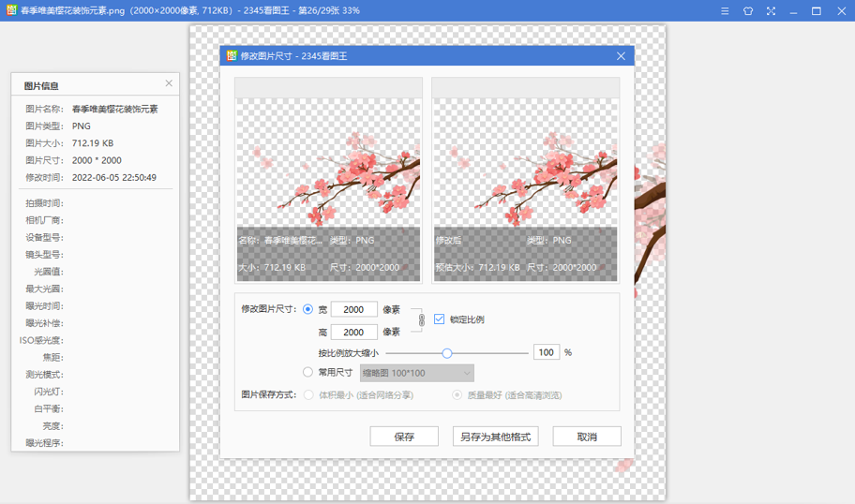Viewport: 855px width, 504px height.
Task: Click the 白平衡 label in info panel
Action: (x=49, y=408)
